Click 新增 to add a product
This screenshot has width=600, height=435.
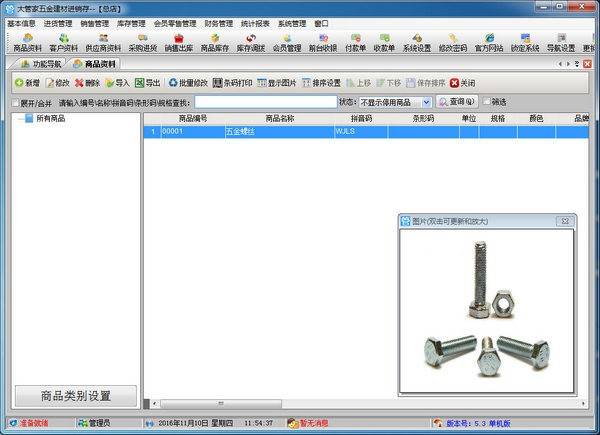pyautogui.click(x=27, y=83)
